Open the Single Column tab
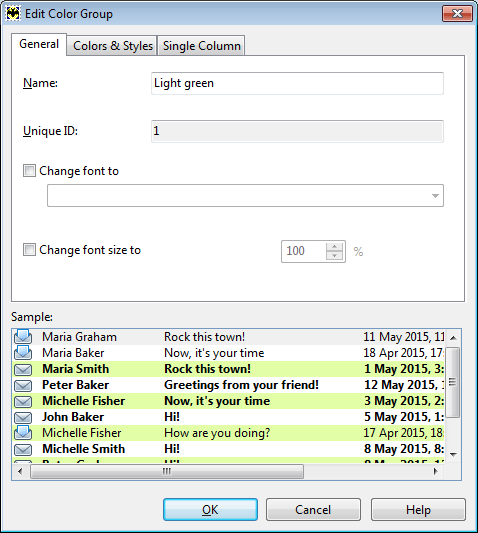Viewport: 478px width, 533px height. pyautogui.click(x=202, y=46)
